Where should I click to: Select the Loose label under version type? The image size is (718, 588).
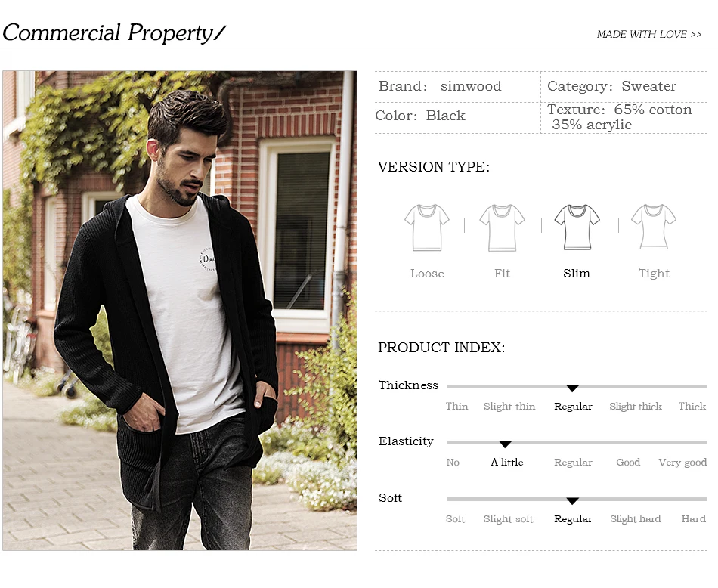pos(427,274)
